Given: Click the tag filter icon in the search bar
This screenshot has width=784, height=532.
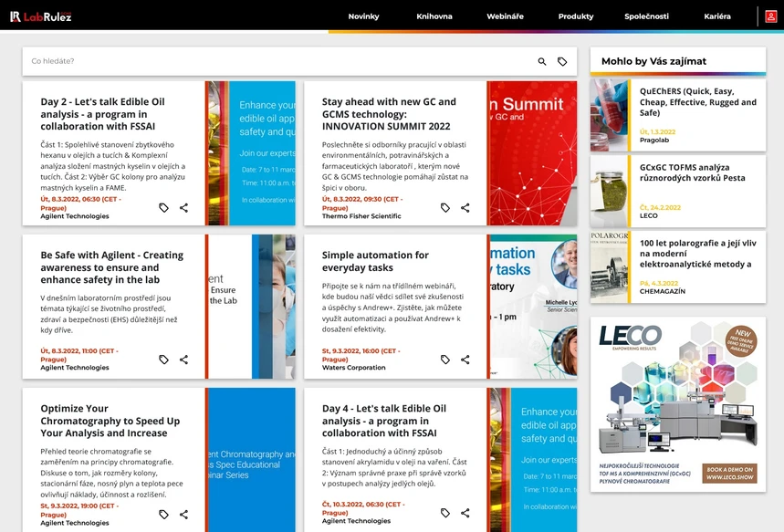Looking at the screenshot, I should 563,60.
